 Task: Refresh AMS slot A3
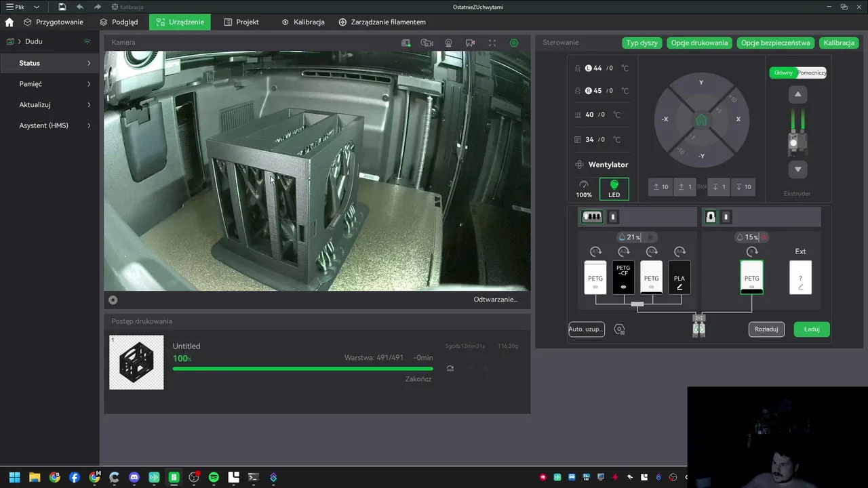click(652, 251)
